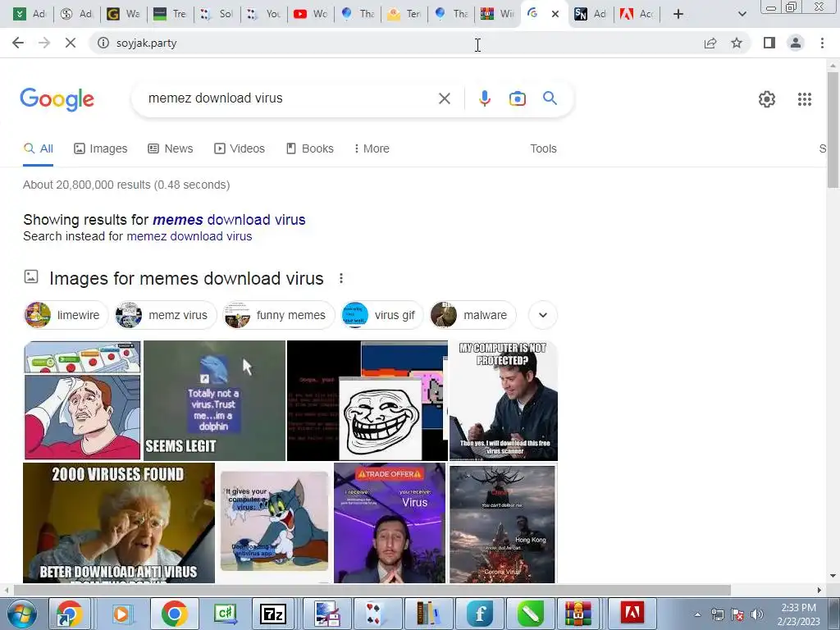Switch to the 'Sol' tab
Screen dimensions: 840x630
(x=217, y=14)
